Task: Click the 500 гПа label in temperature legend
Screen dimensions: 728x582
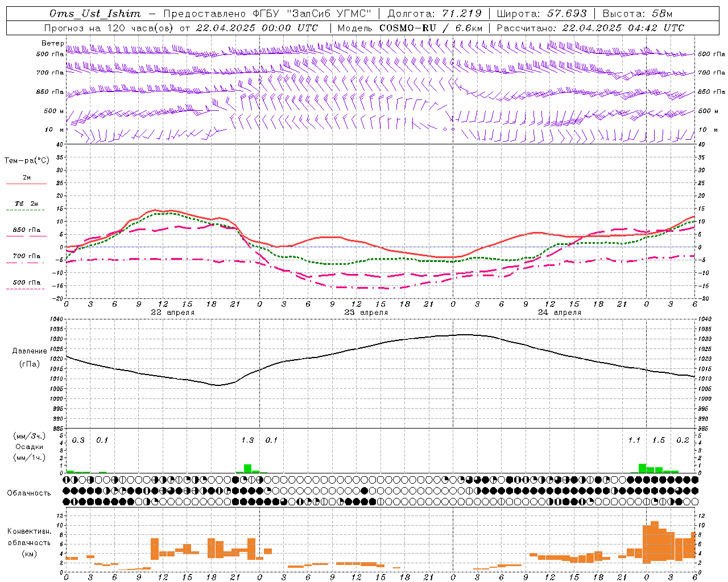Action: point(27,282)
